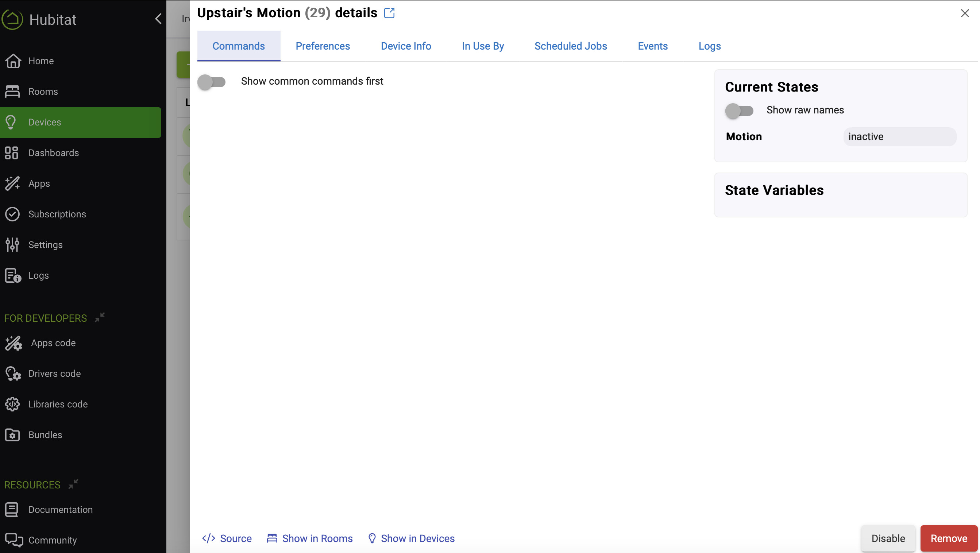Select the Community menu label
980x553 pixels.
click(53, 541)
